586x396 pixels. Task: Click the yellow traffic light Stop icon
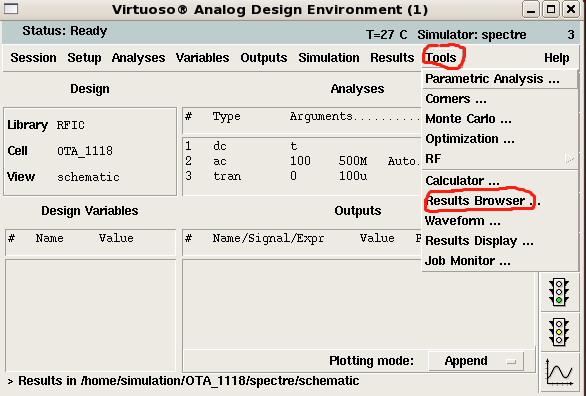pyautogui.click(x=559, y=332)
